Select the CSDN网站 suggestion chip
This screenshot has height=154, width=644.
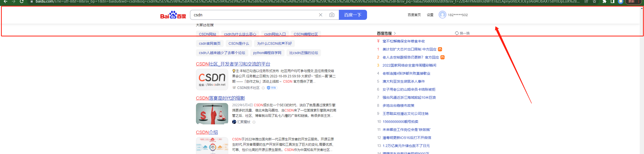pos(207,34)
